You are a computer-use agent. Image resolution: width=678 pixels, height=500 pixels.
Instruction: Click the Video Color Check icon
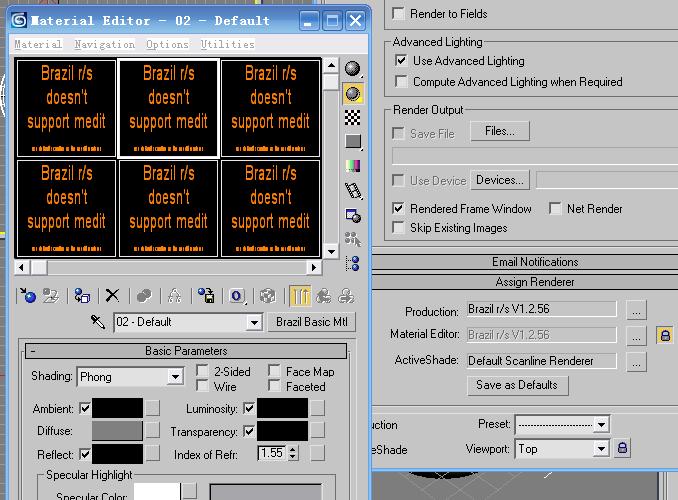click(353, 166)
